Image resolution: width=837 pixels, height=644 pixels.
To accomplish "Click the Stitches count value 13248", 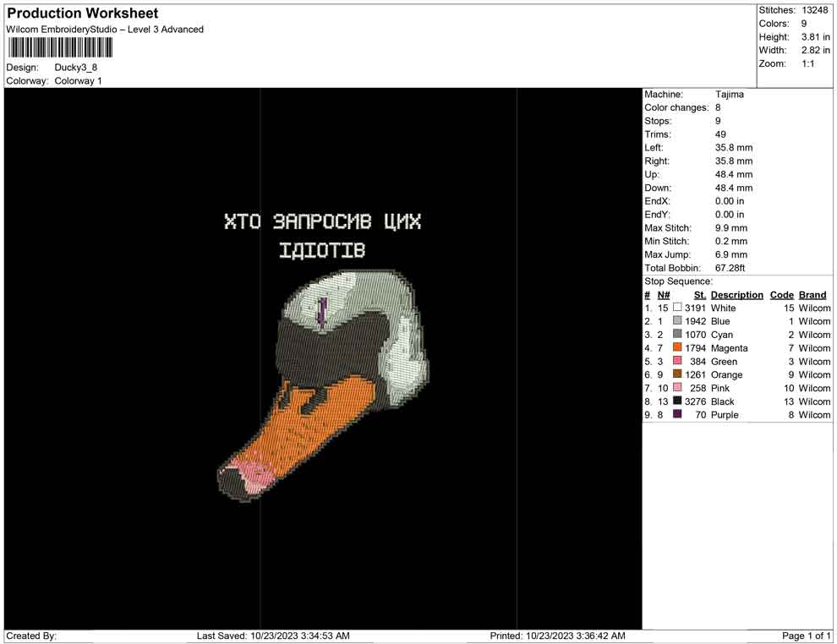I will [x=815, y=10].
